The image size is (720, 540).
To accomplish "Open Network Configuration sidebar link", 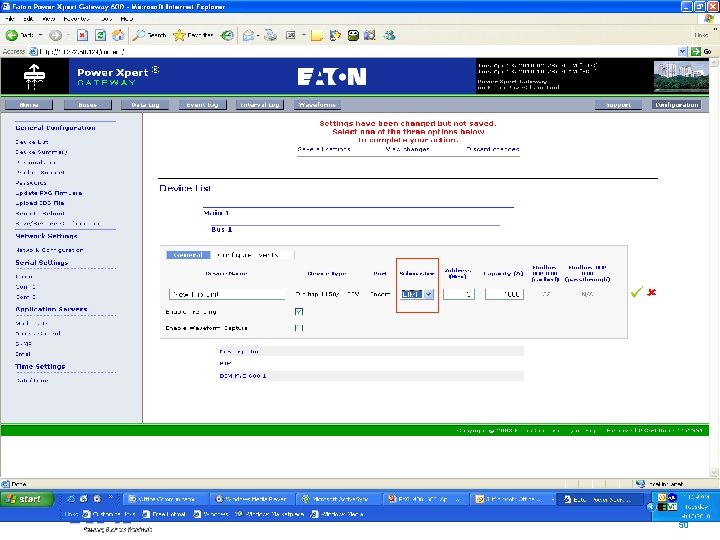I will coord(49,250).
